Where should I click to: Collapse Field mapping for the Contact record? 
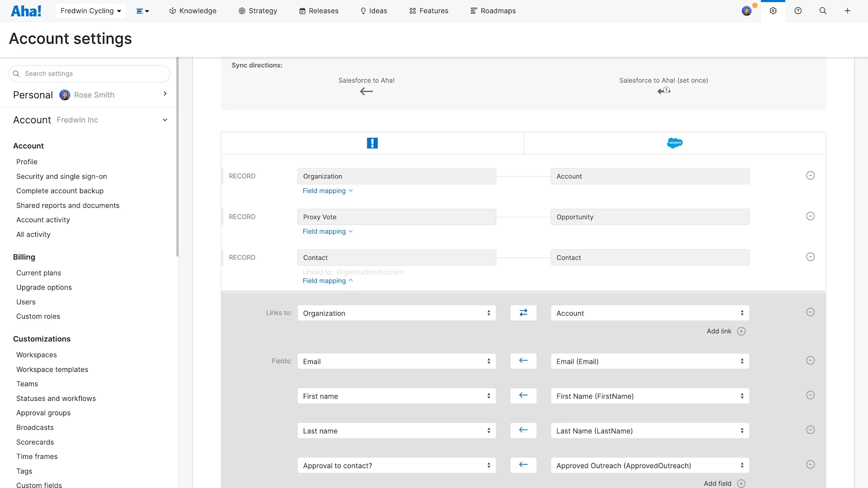click(327, 281)
